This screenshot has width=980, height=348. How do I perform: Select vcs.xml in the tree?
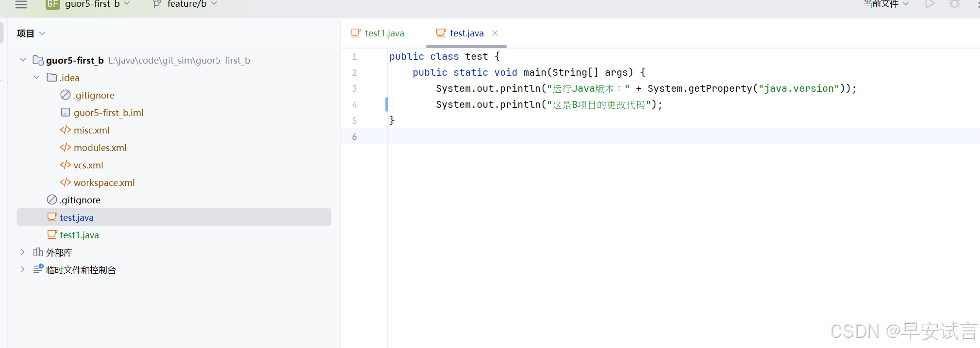88,165
